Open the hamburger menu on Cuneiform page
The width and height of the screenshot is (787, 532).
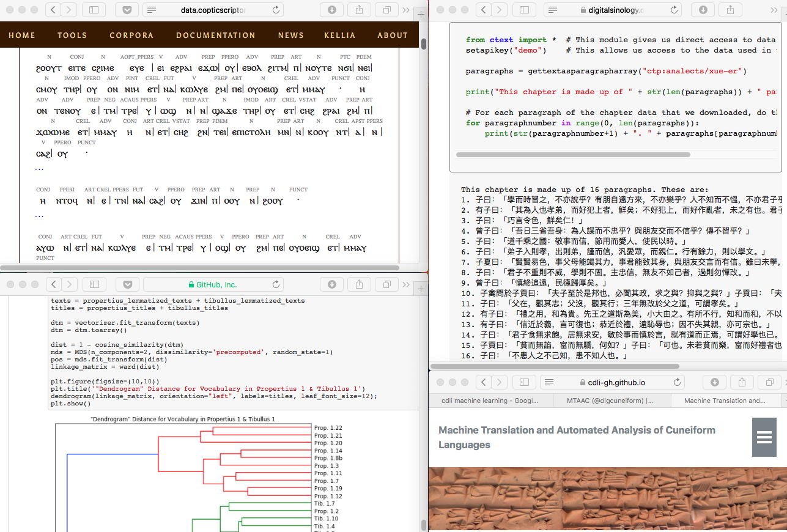(x=764, y=437)
